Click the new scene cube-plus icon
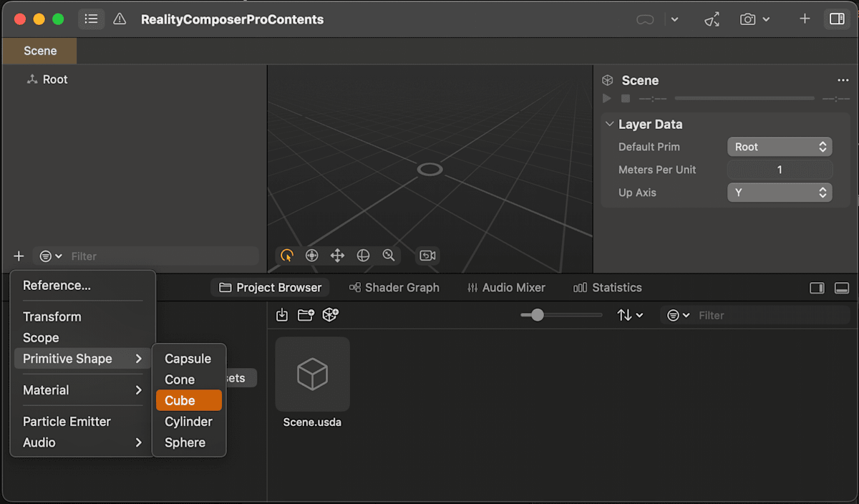 coord(330,315)
